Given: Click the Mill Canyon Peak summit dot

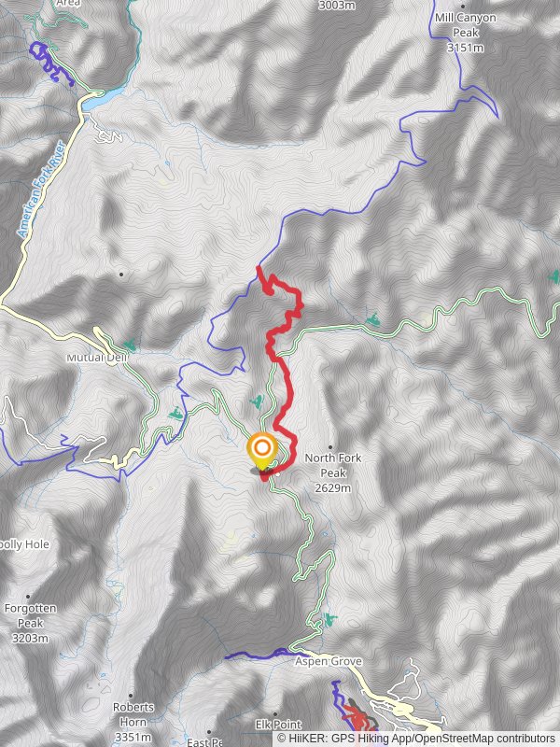Looking at the screenshot, I should coord(462,7).
